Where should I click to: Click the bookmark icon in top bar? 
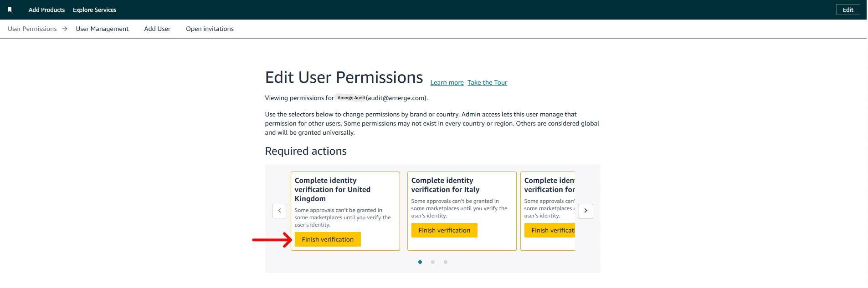point(10,10)
